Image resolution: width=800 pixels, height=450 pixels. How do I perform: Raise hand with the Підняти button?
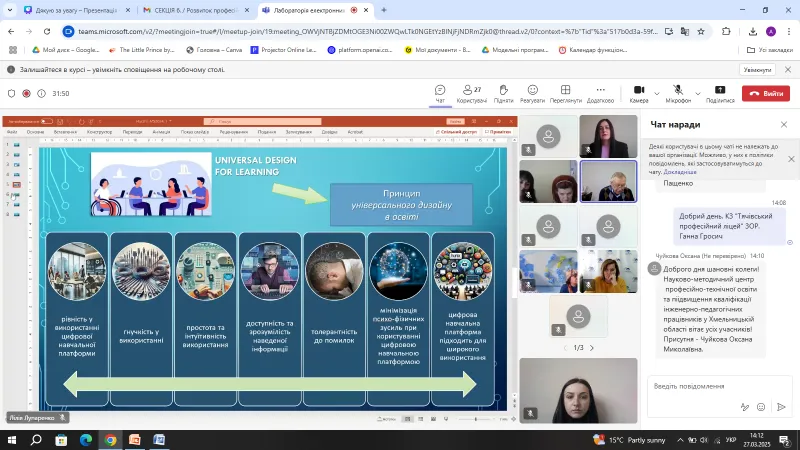[x=503, y=94]
